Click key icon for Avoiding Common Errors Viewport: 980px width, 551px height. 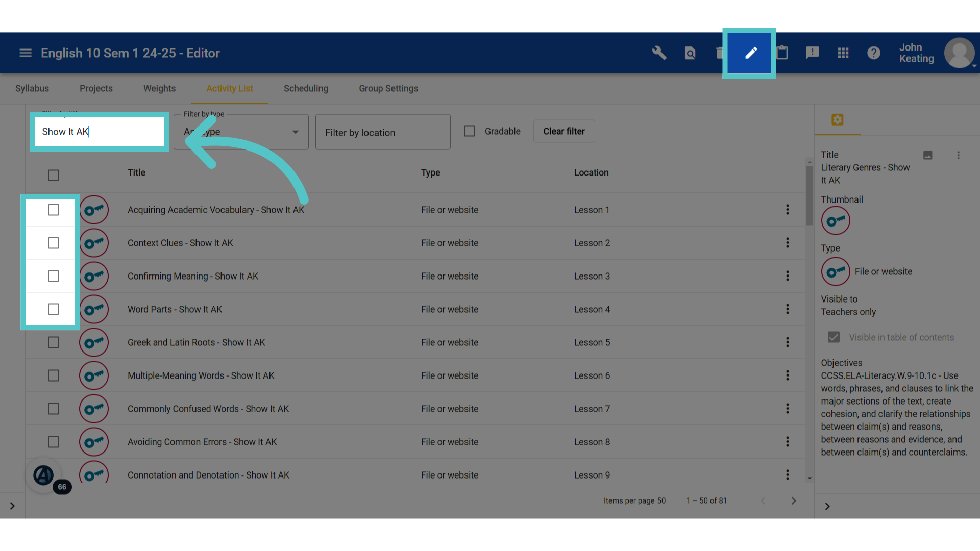tap(94, 442)
